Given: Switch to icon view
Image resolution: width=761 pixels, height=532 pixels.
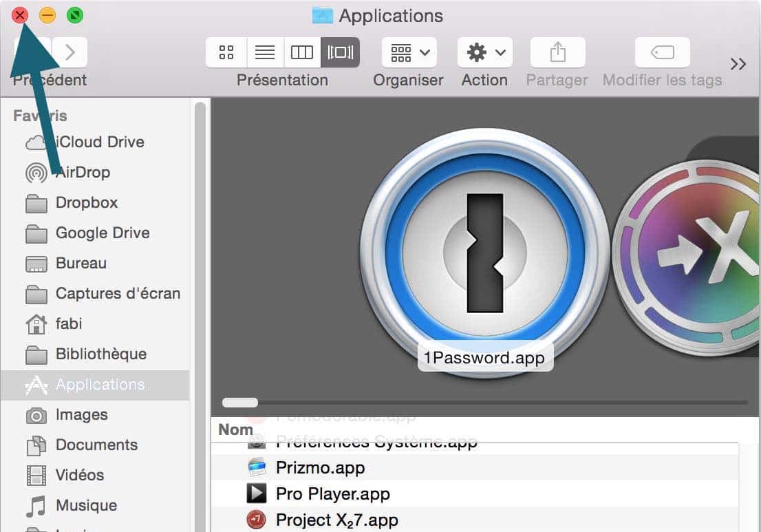Looking at the screenshot, I should [x=226, y=52].
